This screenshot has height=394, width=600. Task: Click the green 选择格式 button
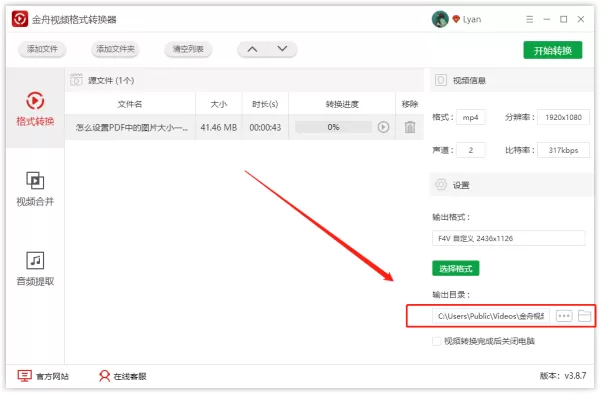click(455, 268)
